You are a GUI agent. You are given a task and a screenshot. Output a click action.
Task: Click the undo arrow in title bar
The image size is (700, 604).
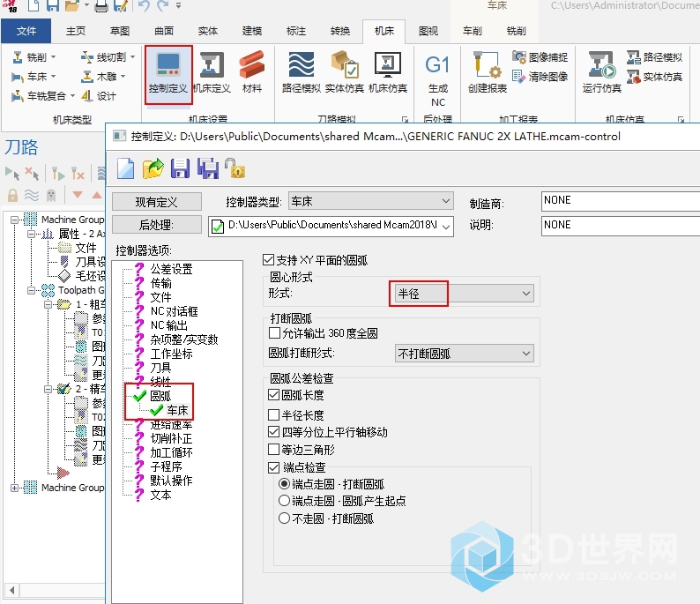coord(144,6)
